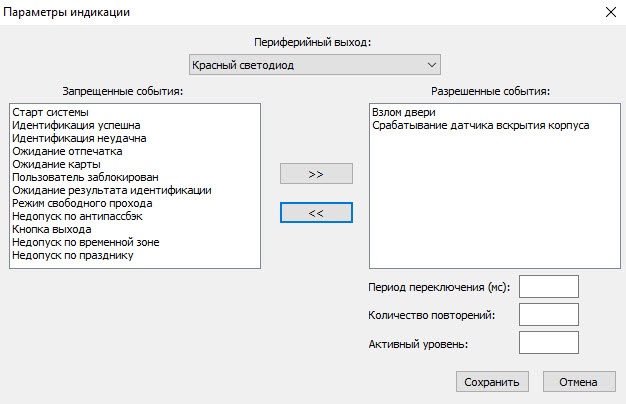Choose Ожидание карты event
Viewport: 626px width, 404px height.
coord(56,164)
